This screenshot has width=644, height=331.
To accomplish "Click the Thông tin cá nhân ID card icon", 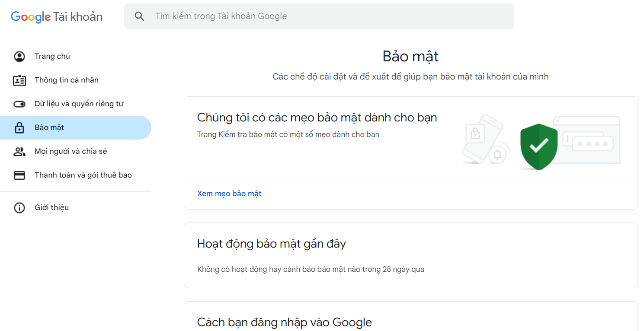I will (19, 80).
